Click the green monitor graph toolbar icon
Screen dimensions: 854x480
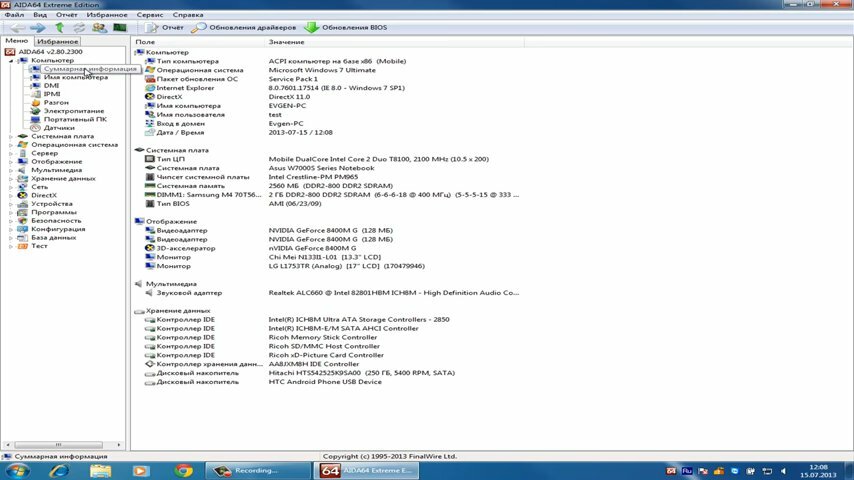click(120, 27)
